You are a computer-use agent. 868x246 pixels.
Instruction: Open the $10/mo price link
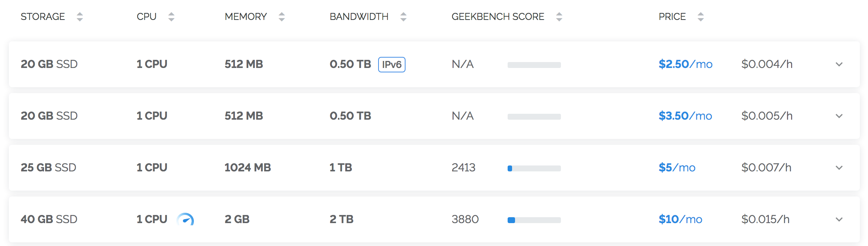[x=680, y=219]
